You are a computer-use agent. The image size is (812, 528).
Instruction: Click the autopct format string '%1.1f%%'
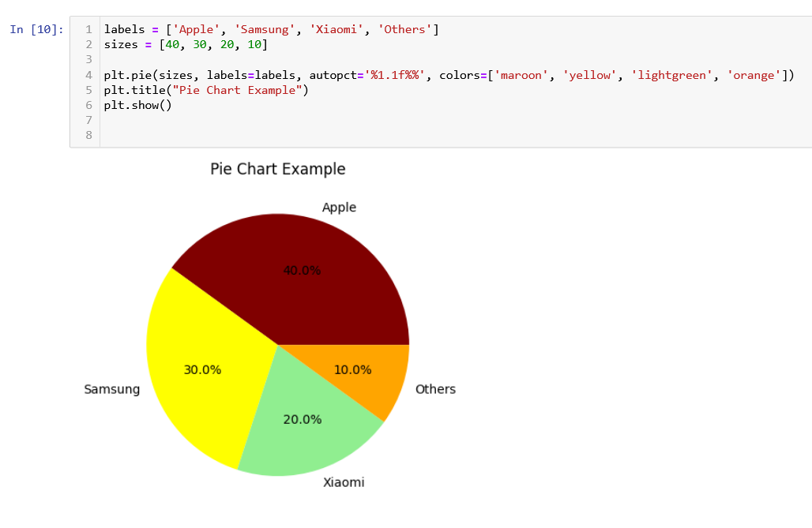395,75
